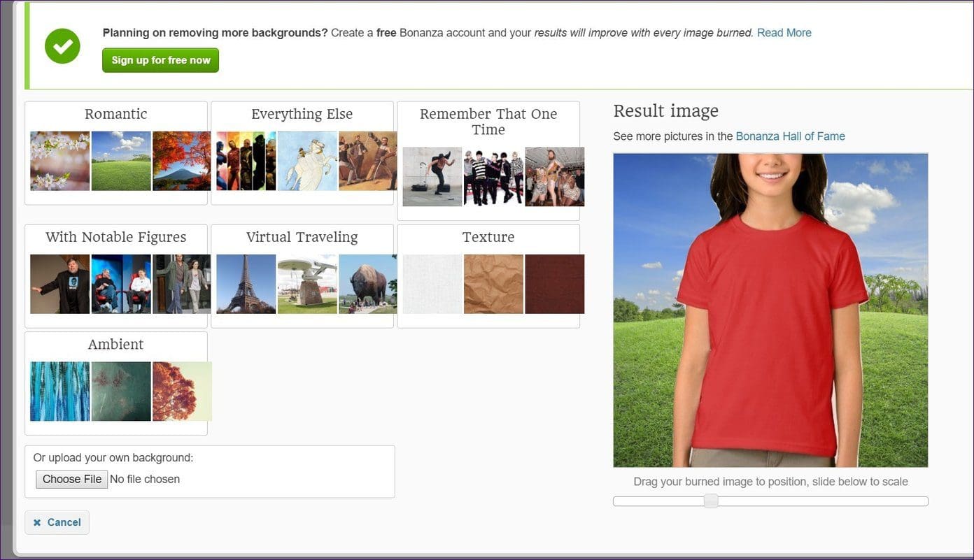
Task: Select the walking couple background thumbnail
Action: pos(182,284)
